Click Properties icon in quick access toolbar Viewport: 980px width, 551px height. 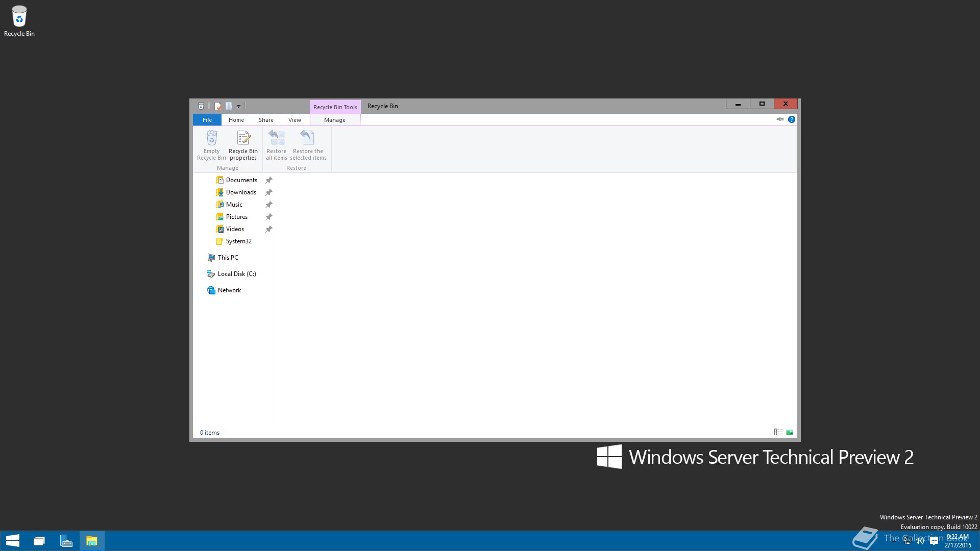[x=218, y=106]
